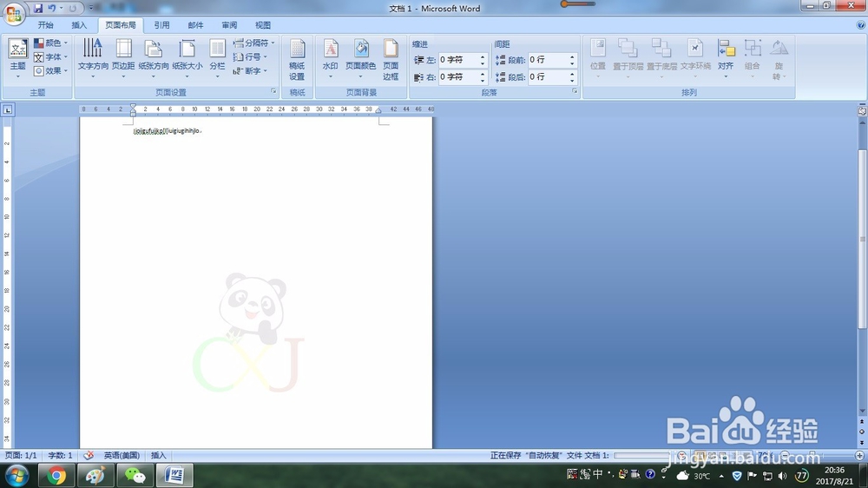Open Manuscript Paper settings (稿纸设置)
This screenshot has width=868, height=488.
tap(297, 60)
